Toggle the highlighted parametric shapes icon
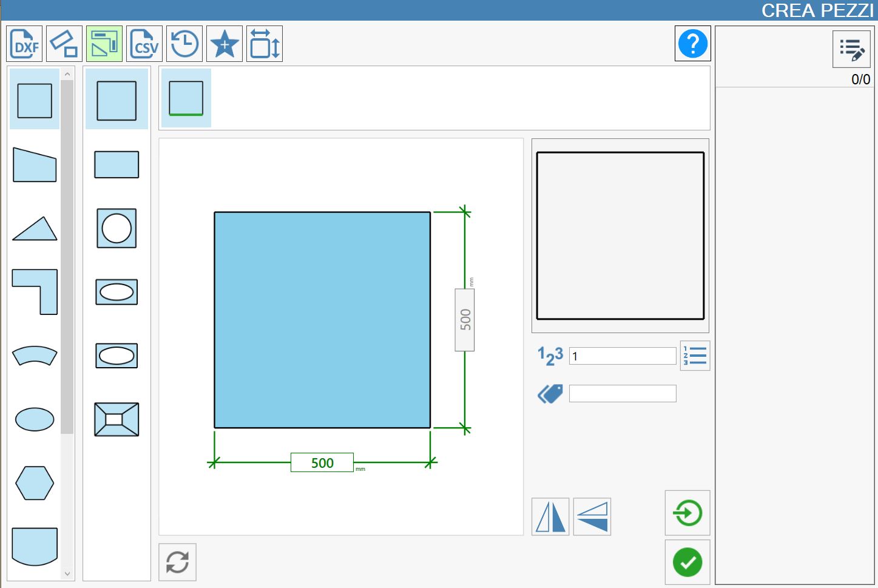The image size is (878, 588). click(x=104, y=44)
